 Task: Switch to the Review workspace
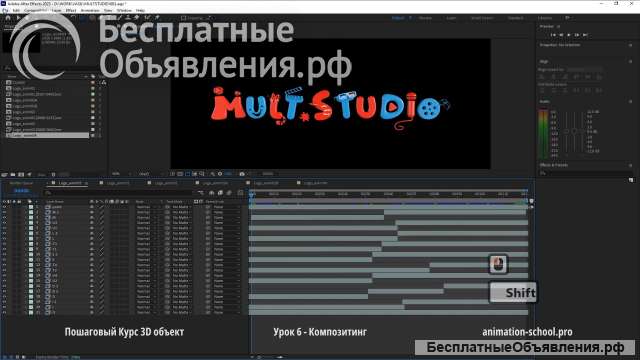[x=425, y=18]
